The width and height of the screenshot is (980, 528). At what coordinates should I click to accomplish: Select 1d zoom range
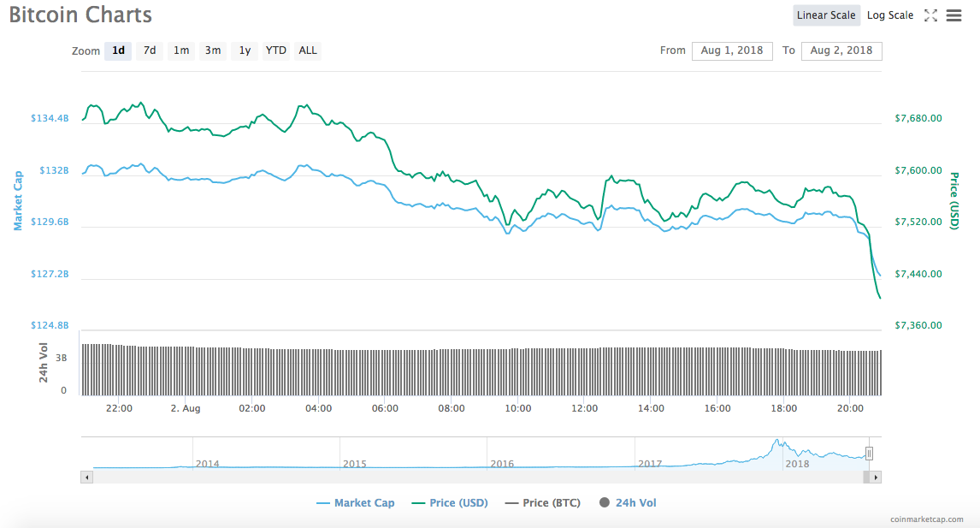(118, 50)
